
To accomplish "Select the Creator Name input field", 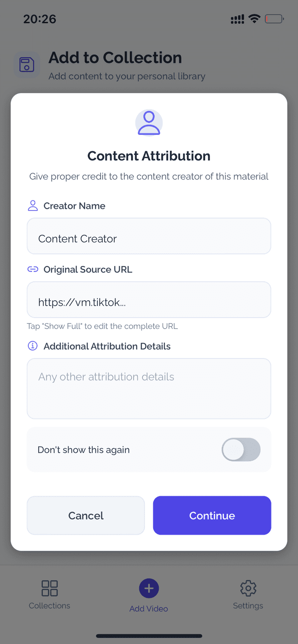I will click(149, 236).
